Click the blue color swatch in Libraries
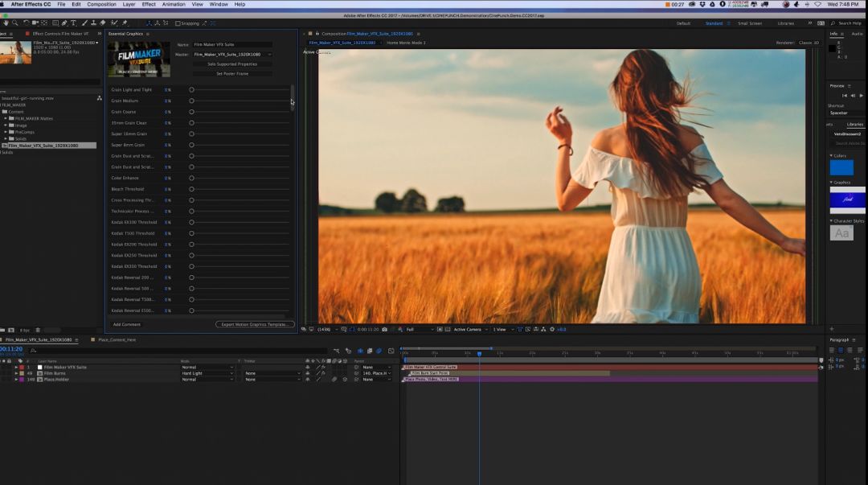 (841, 167)
